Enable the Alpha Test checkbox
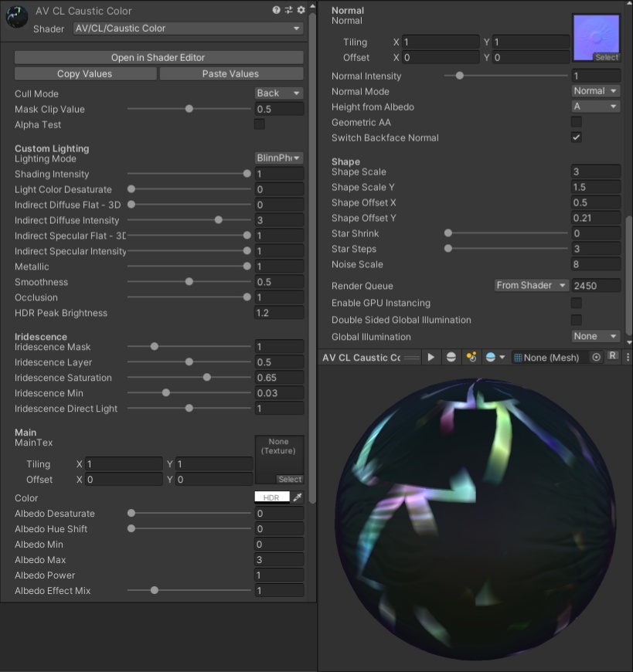 coord(260,124)
